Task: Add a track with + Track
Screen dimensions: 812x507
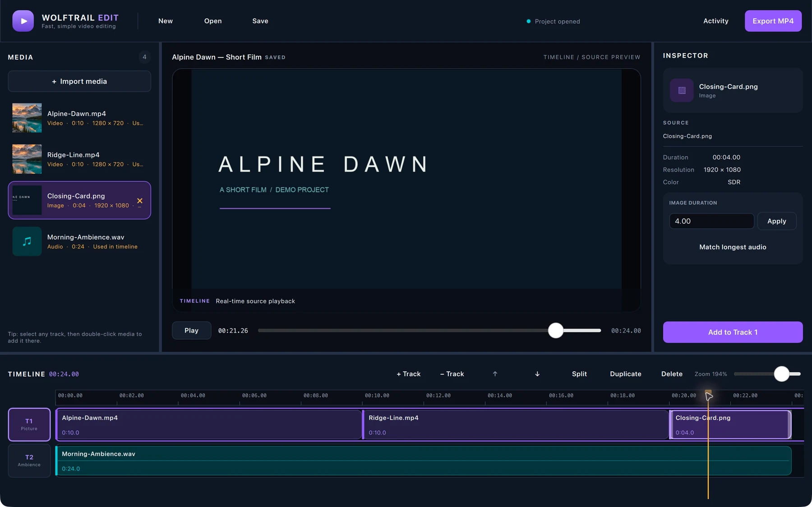Action: (408, 374)
